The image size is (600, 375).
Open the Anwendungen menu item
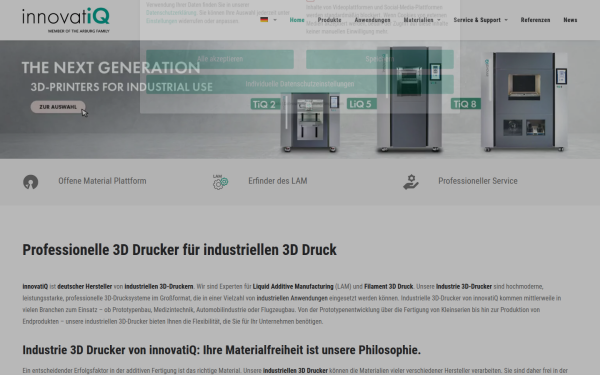372,20
